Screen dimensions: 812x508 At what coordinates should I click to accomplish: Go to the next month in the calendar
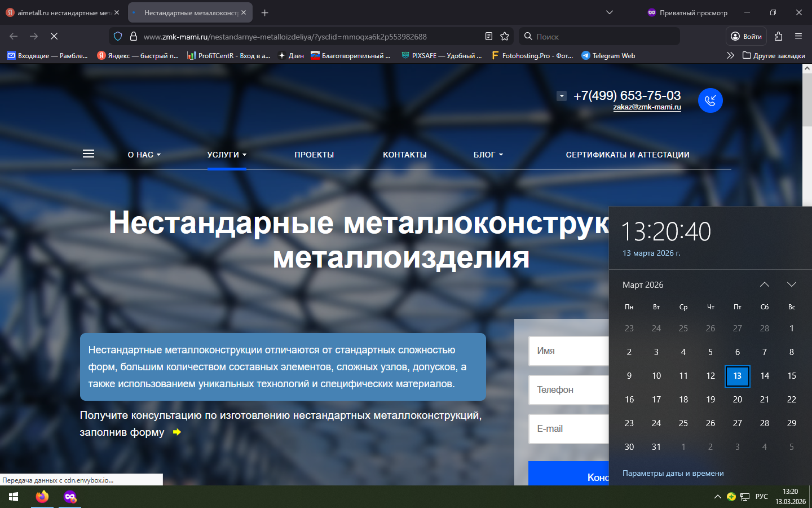(x=791, y=284)
